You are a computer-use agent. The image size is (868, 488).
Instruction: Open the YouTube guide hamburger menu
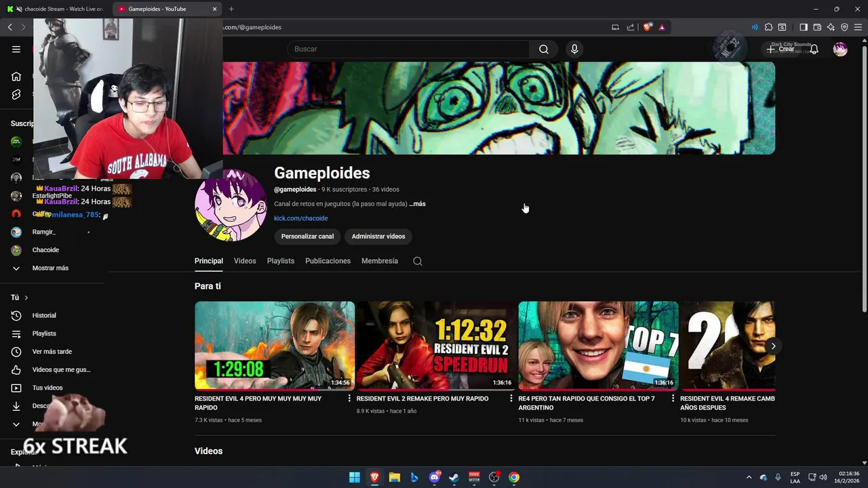16,49
